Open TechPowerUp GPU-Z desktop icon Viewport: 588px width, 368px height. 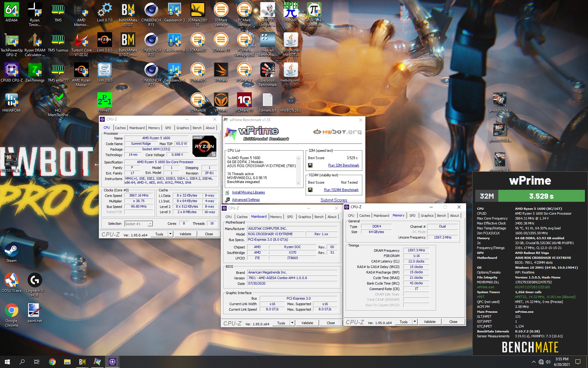click(11, 44)
